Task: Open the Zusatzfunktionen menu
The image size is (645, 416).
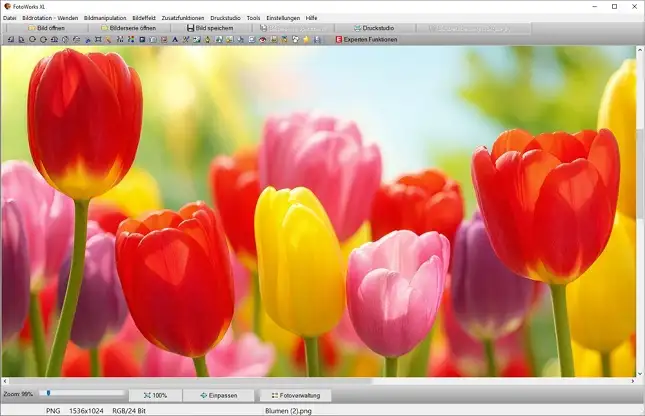Action: 183,18
